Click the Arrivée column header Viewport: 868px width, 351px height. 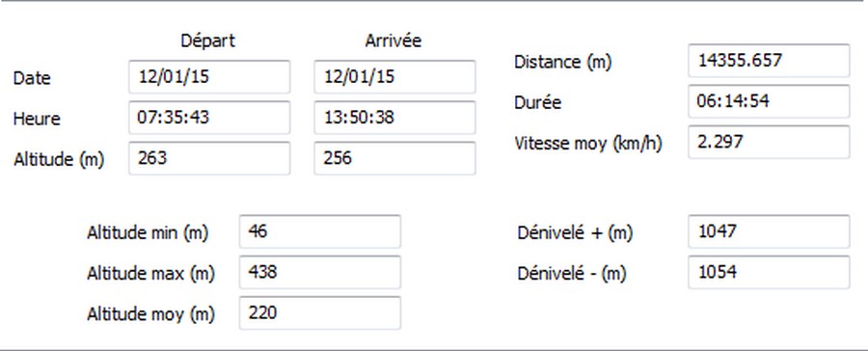pyautogui.click(x=393, y=40)
